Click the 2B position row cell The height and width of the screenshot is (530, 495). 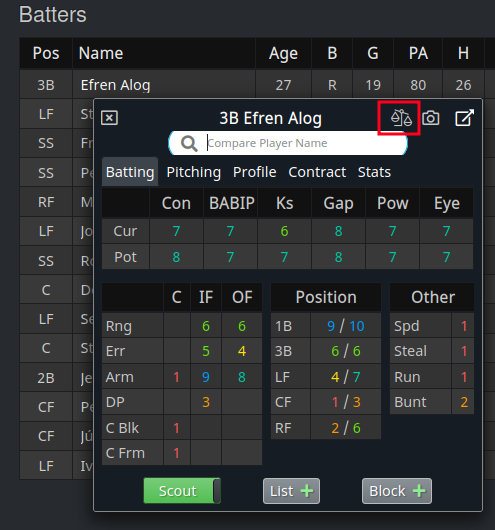pyautogui.click(x=46, y=378)
